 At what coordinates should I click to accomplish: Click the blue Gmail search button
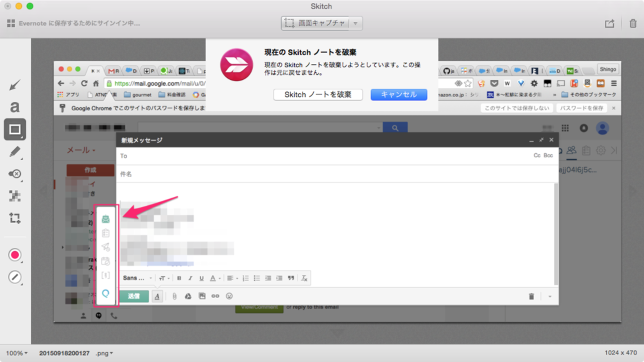[395, 128]
